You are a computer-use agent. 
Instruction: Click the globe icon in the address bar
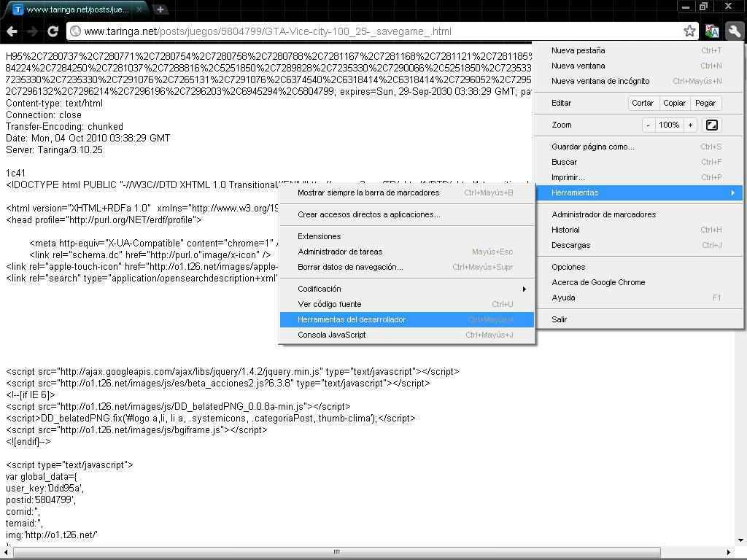point(75,31)
